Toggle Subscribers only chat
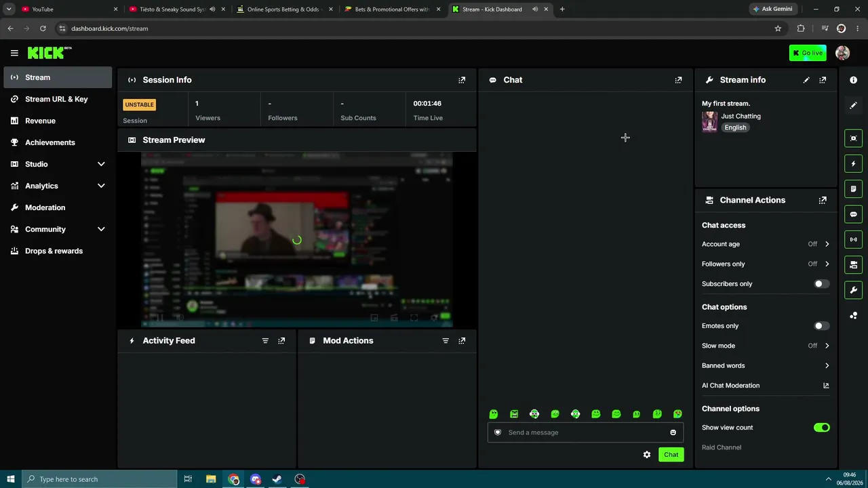 [821, 284]
